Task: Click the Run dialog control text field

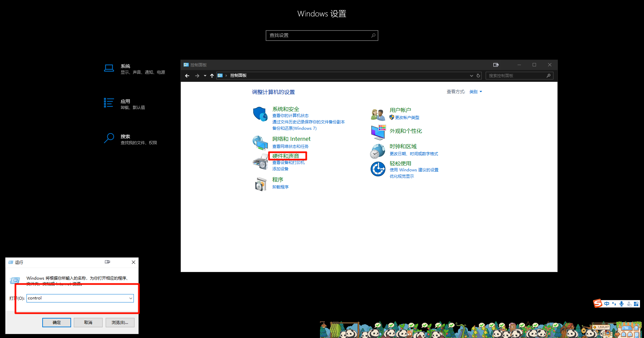Action: click(80, 298)
